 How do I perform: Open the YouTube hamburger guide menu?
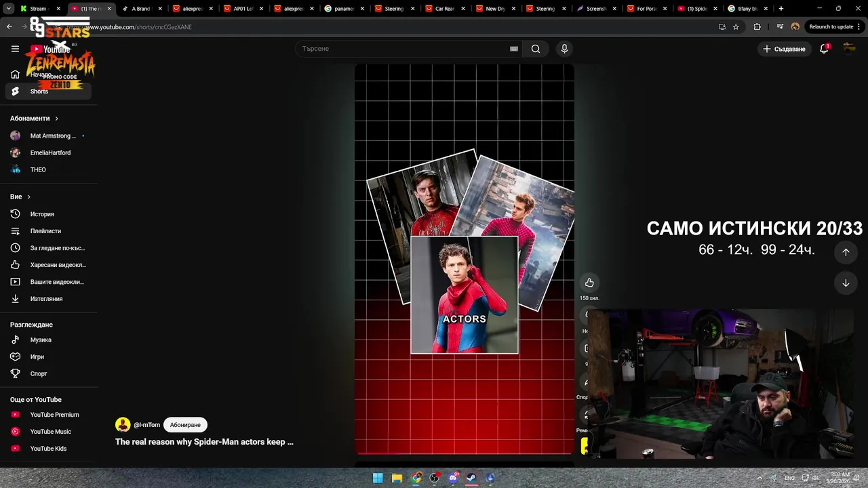point(15,49)
